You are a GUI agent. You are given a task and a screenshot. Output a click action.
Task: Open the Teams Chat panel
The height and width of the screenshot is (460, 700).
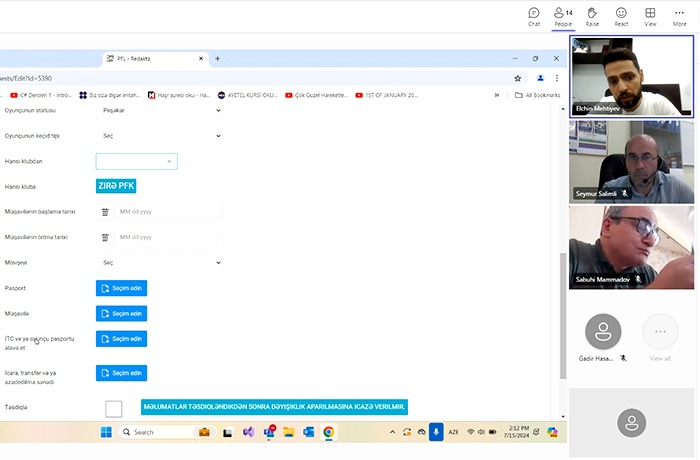tap(534, 16)
